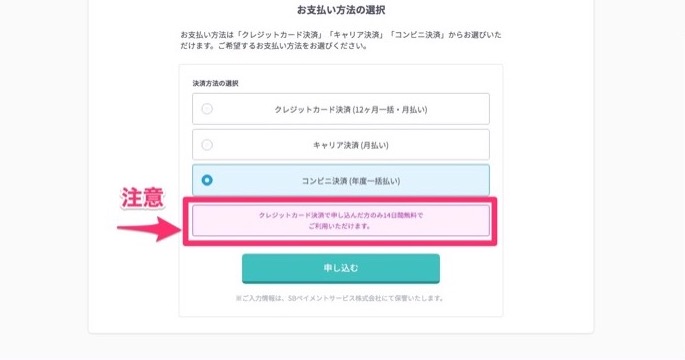Click the 「キャリア決済」 mention in the intro text
This screenshot has height=360, width=685.
pyautogui.click(x=357, y=35)
